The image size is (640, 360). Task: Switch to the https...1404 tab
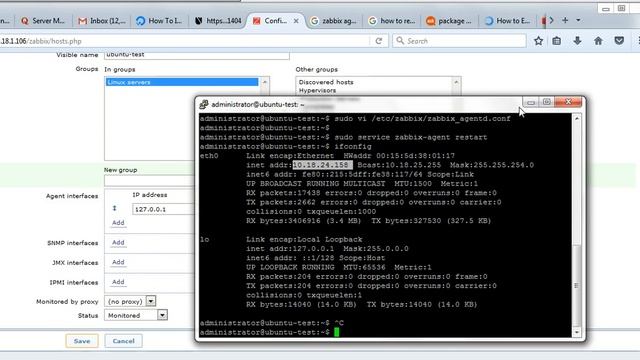[218, 21]
